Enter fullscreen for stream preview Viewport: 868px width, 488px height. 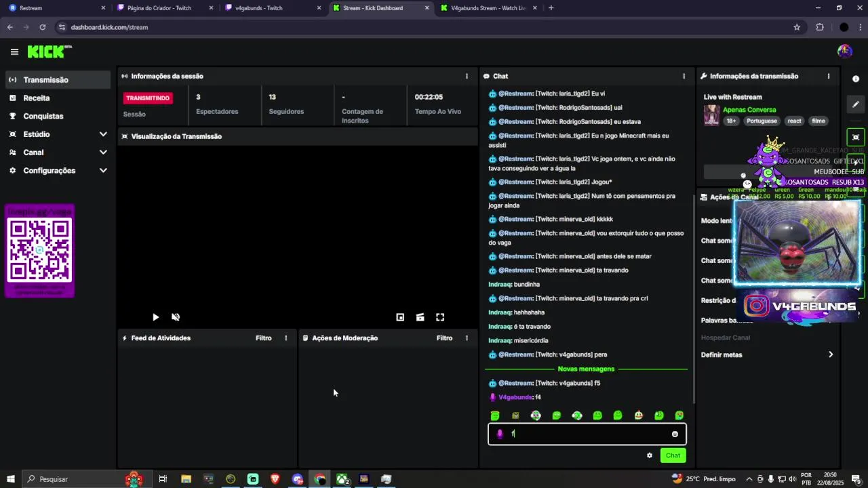click(x=440, y=317)
